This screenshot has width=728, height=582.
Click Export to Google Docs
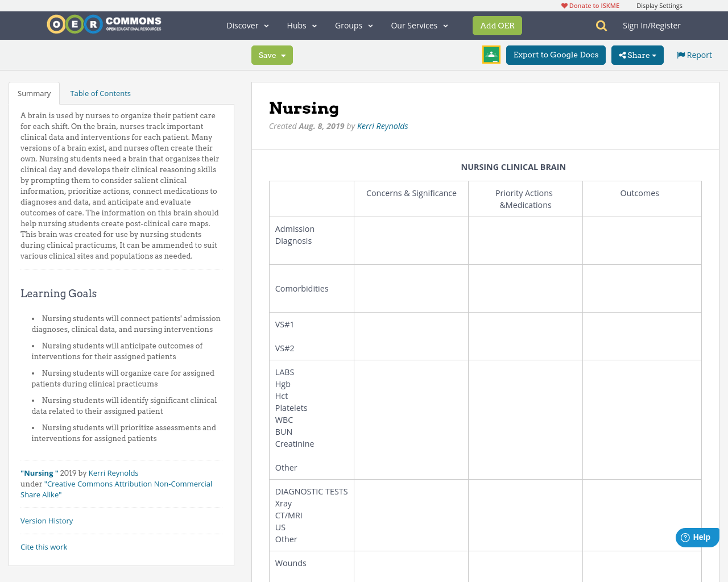pyautogui.click(x=555, y=55)
